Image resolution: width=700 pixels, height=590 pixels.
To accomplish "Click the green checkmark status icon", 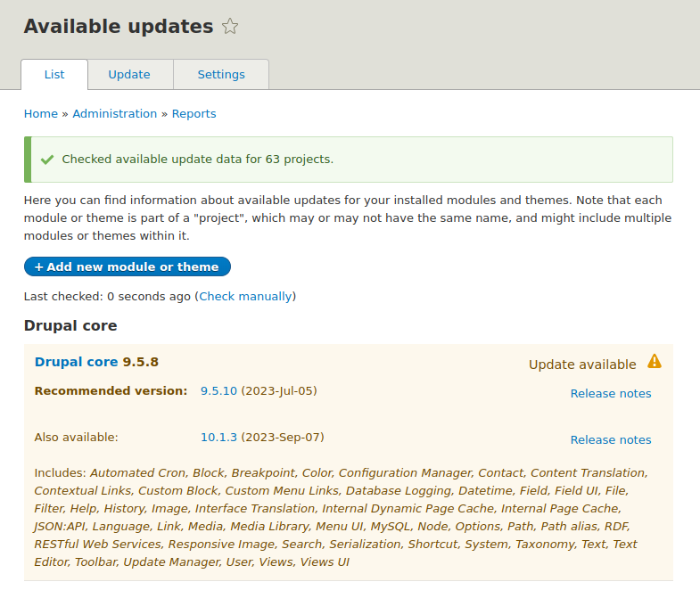I will click(47, 160).
